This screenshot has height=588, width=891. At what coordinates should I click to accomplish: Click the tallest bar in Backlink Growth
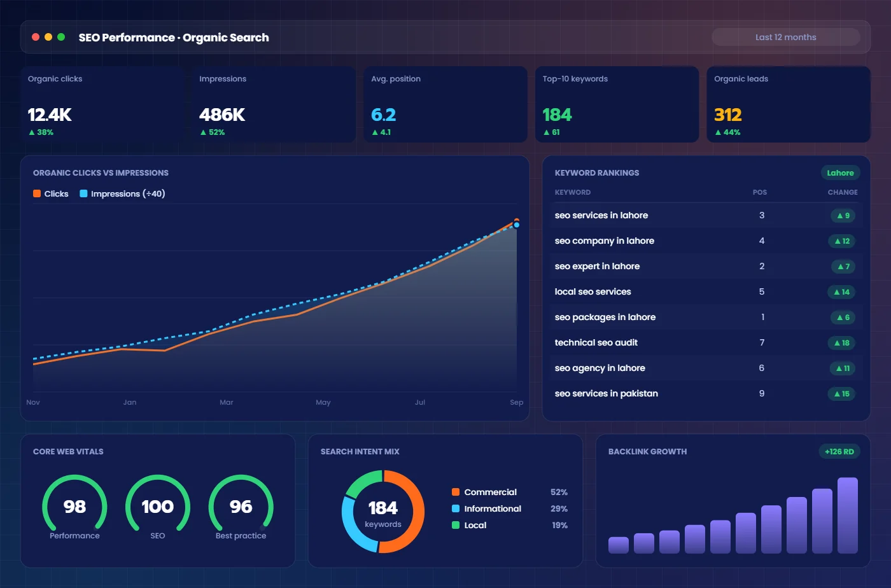click(x=848, y=515)
